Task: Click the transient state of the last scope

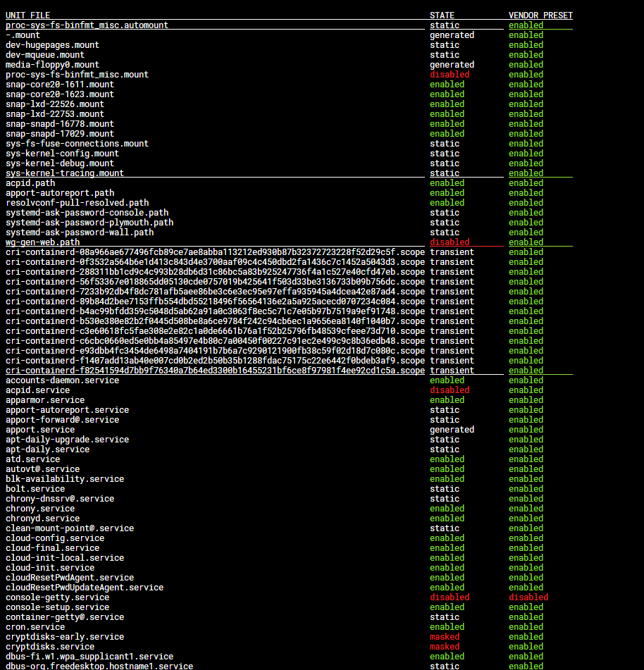Action: coord(450,370)
